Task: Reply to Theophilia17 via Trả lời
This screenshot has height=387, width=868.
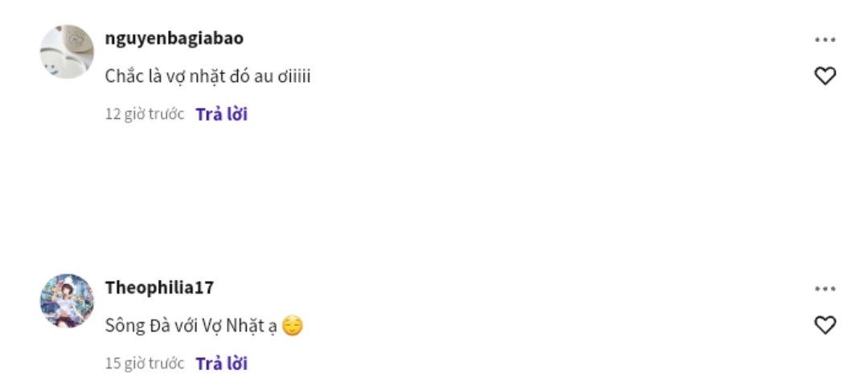Action: [x=222, y=363]
